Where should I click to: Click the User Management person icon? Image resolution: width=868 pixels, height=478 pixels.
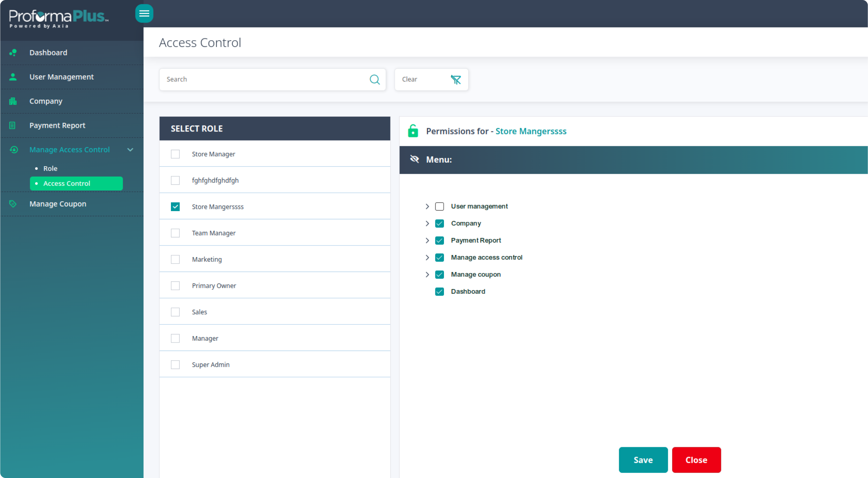pyautogui.click(x=13, y=77)
